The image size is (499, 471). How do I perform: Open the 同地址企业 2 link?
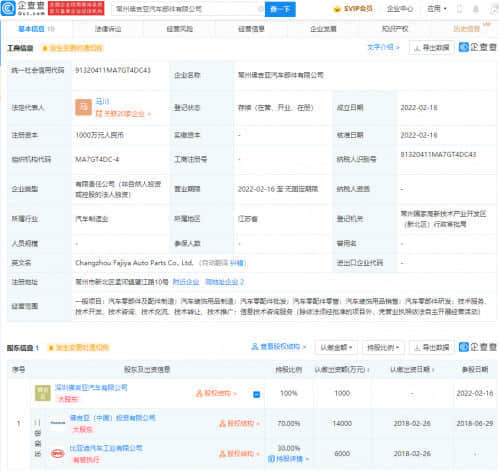225,282
